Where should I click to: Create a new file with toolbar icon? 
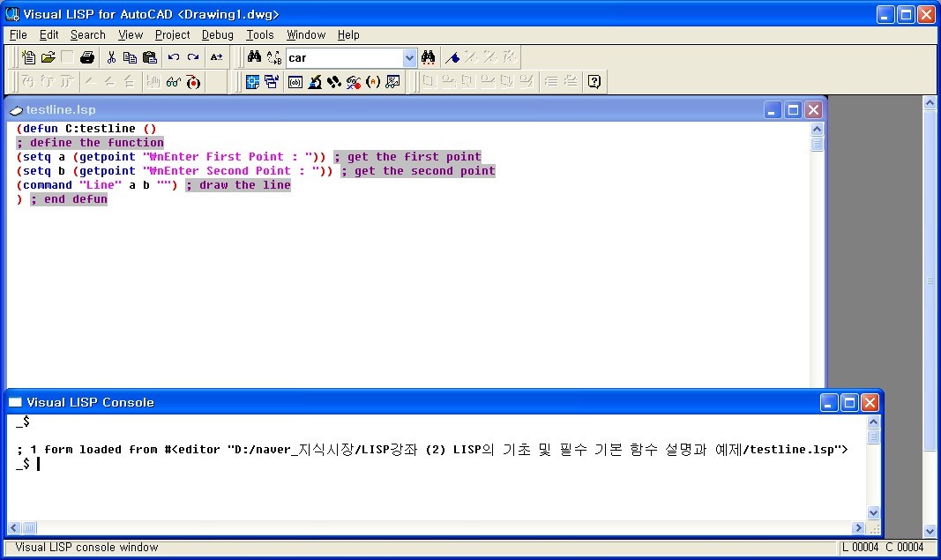click(x=28, y=57)
